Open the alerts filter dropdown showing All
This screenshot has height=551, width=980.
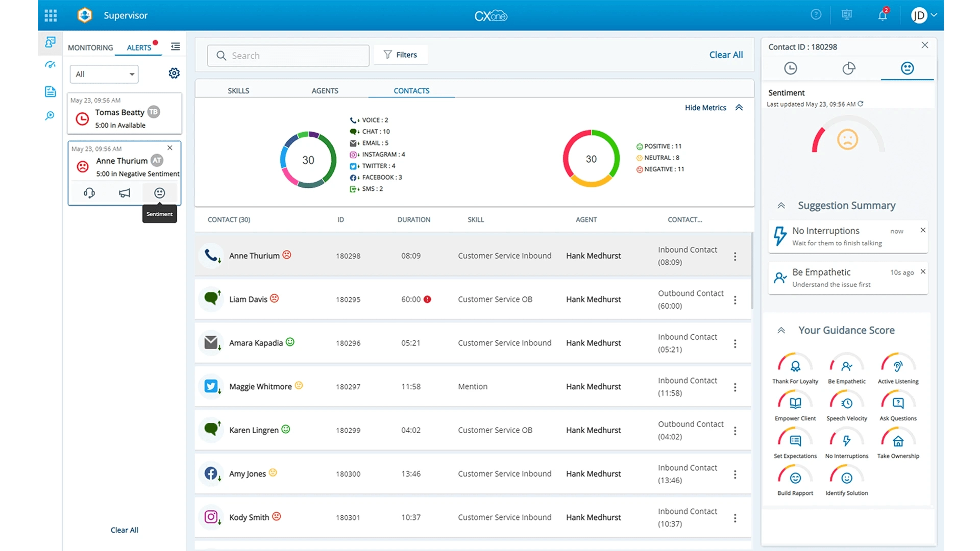104,74
